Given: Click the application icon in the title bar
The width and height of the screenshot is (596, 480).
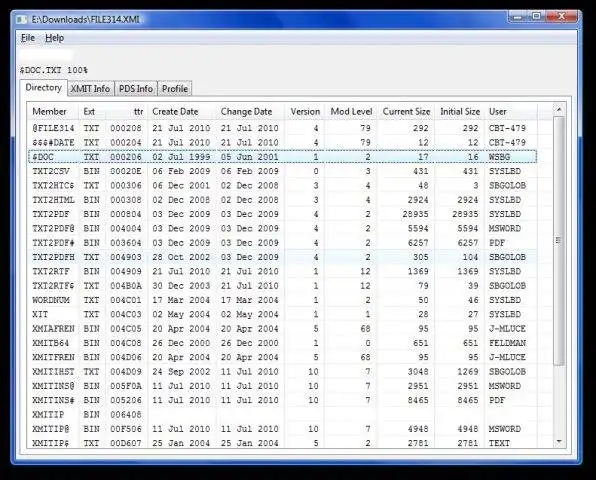Looking at the screenshot, I should 22,19.
